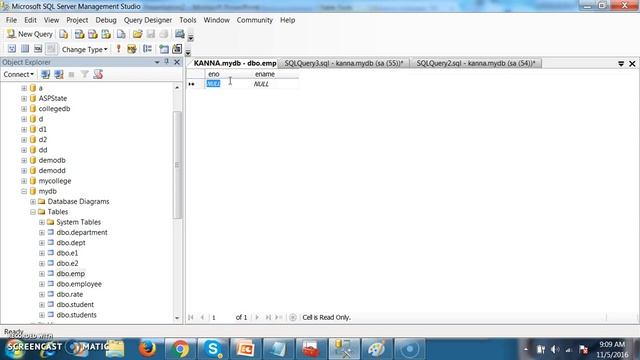Click the Save All toolbar icon
Image resolution: width=640 pixels, height=360 pixels.
tap(164, 34)
